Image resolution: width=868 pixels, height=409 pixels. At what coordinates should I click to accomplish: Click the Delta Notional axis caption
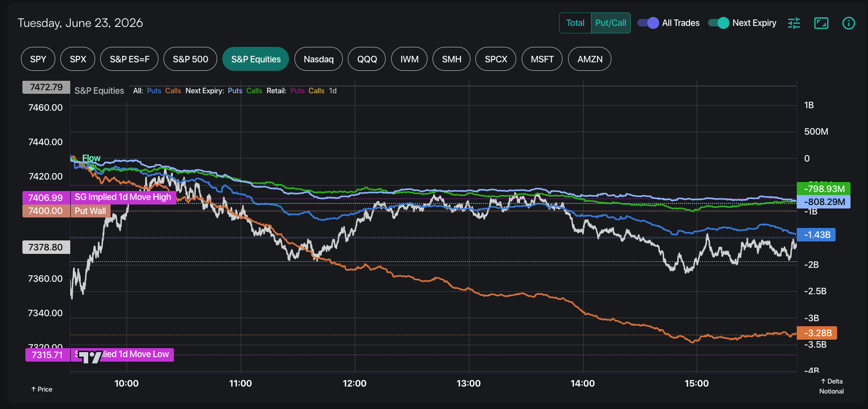point(832,387)
